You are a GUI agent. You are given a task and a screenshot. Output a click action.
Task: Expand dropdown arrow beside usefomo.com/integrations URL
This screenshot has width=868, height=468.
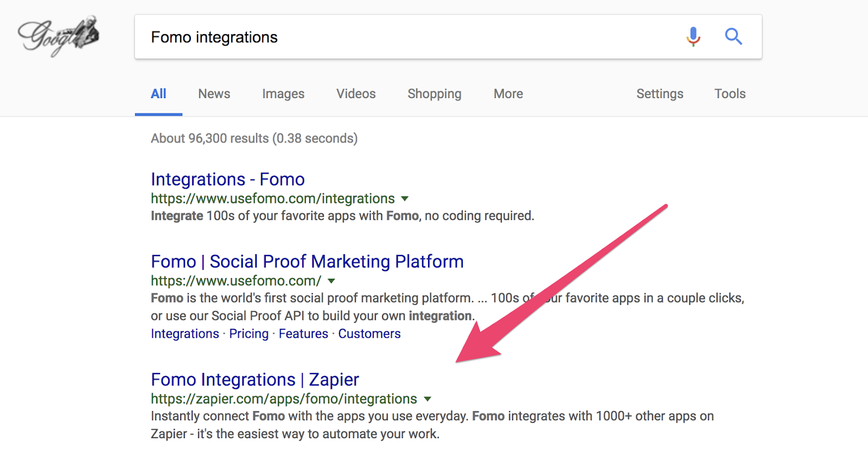[405, 199]
